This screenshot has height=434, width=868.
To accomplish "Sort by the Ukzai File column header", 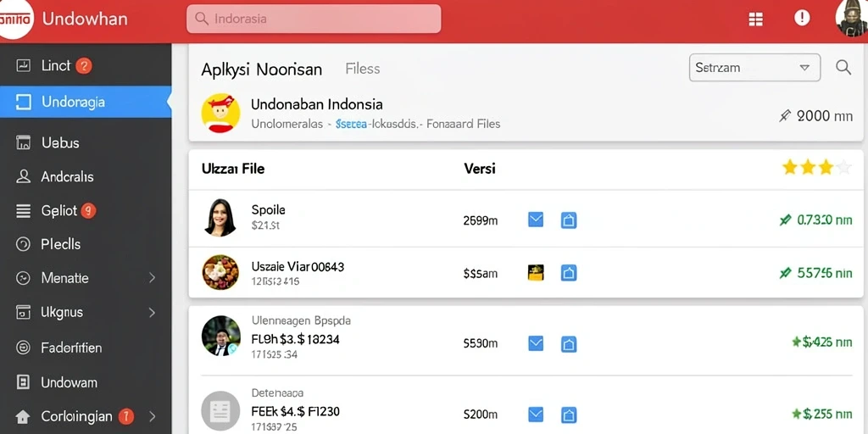I will tap(233, 169).
